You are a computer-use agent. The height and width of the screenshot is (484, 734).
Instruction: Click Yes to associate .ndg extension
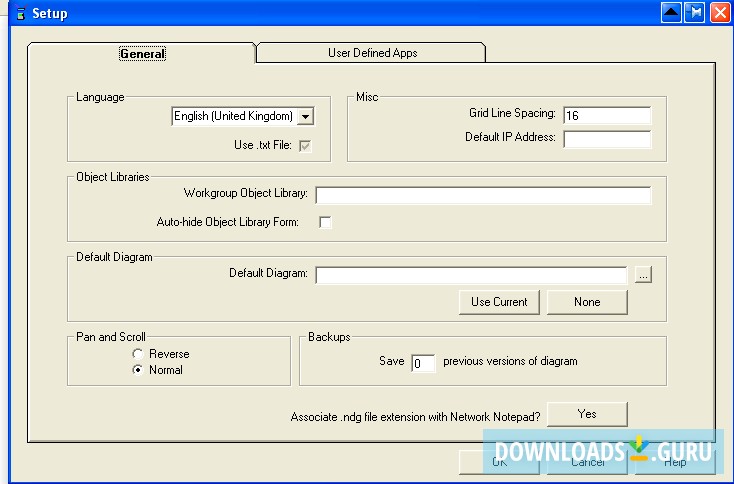(x=587, y=414)
